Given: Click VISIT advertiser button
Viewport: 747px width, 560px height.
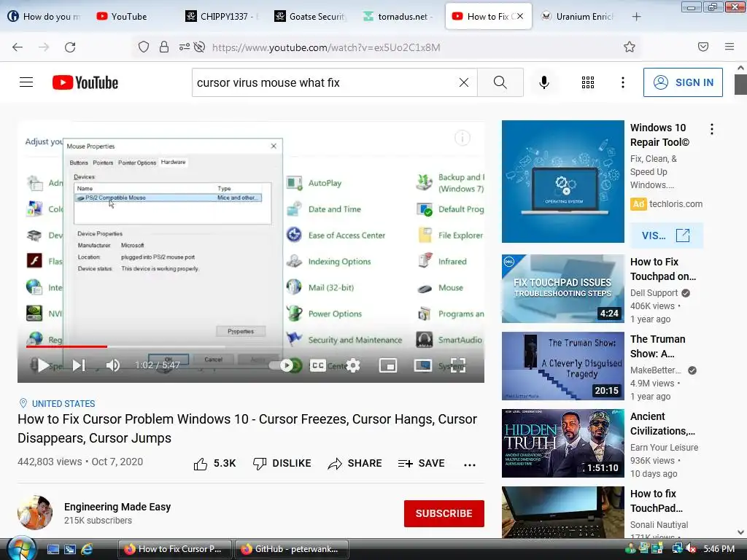Looking at the screenshot, I should click(666, 236).
